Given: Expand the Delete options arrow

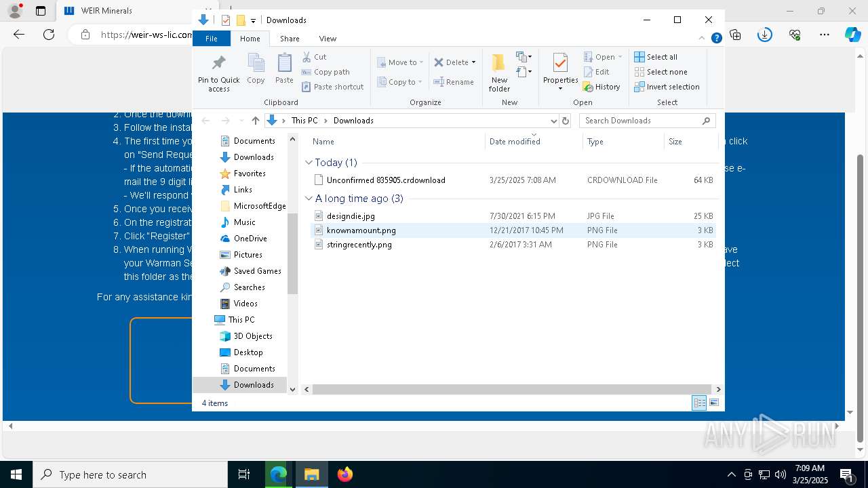Looking at the screenshot, I should click(473, 62).
